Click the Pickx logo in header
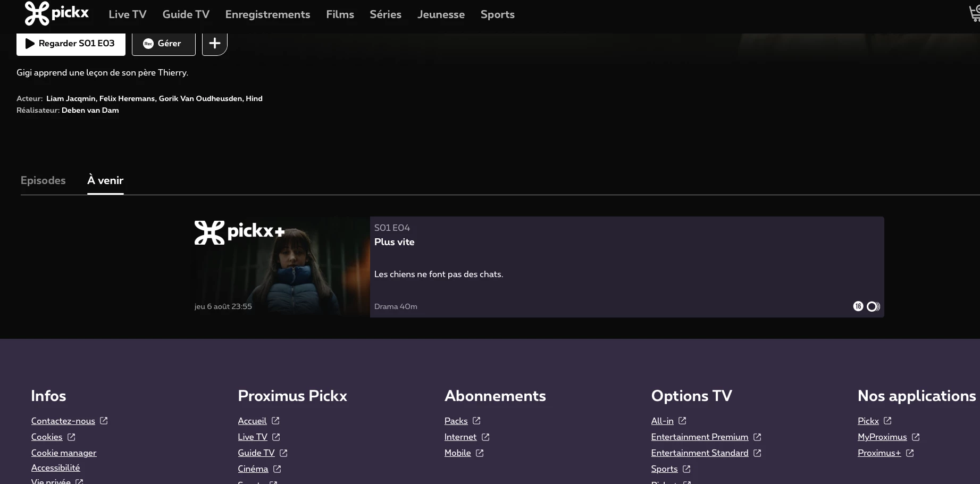Viewport: 980px width, 484px height. click(57, 14)
